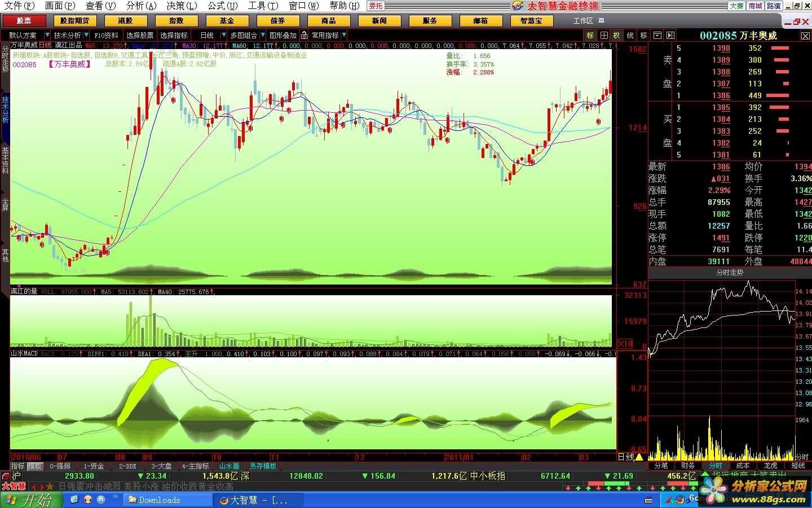
Task: Click the yellow 日线 scale triangle
Action: [639, 457]
